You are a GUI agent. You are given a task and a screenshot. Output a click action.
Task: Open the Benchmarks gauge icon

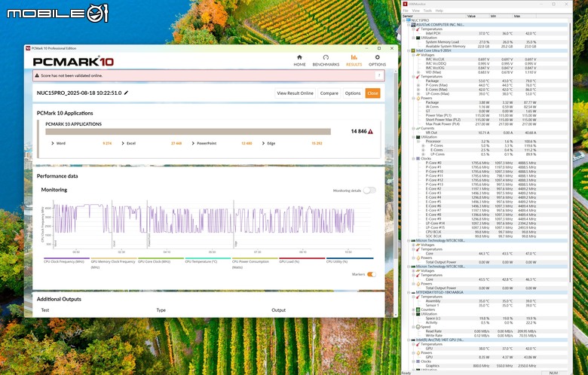click(326, 57)
